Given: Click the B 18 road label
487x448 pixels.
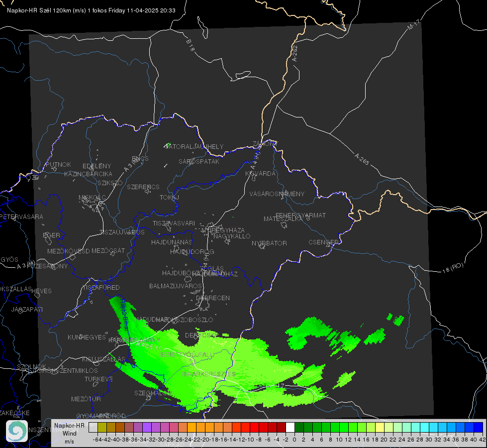Looking at the screenshot, I should pos(191,45).
